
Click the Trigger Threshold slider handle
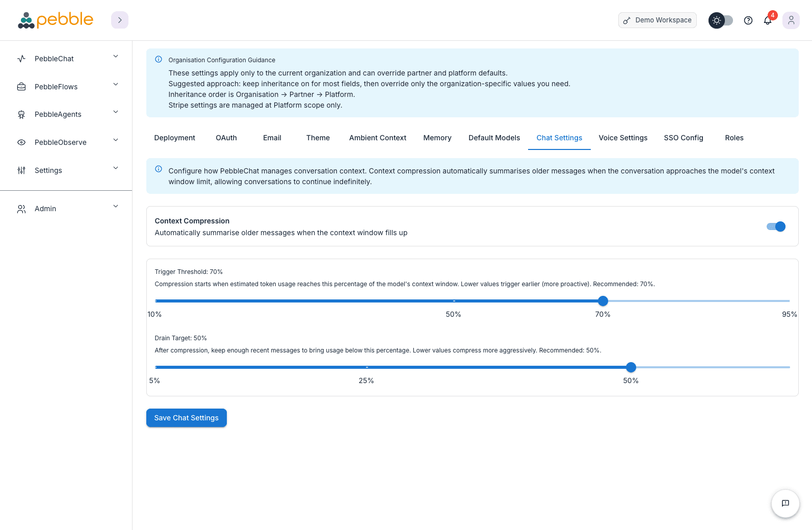coord(603,301)
